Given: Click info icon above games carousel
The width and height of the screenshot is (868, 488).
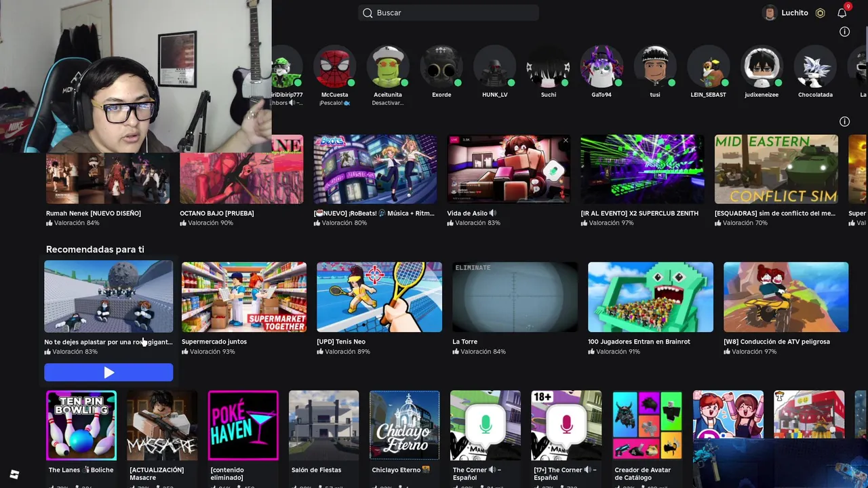Looking at the screenshot, I should (x=844, y=122).
